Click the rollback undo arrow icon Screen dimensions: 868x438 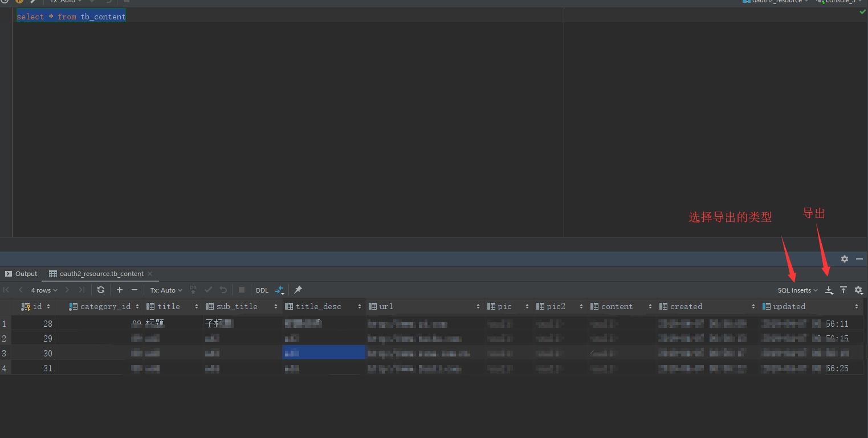(x=223, y=290)
